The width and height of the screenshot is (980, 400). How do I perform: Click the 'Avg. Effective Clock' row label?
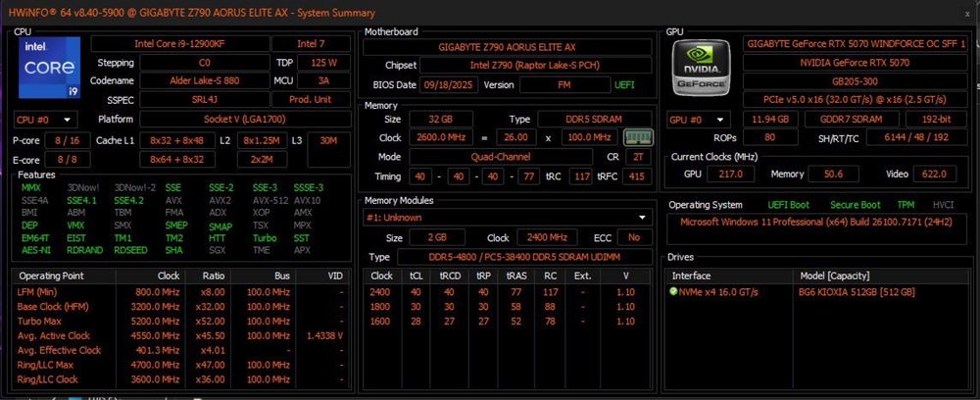pos(59,350)
